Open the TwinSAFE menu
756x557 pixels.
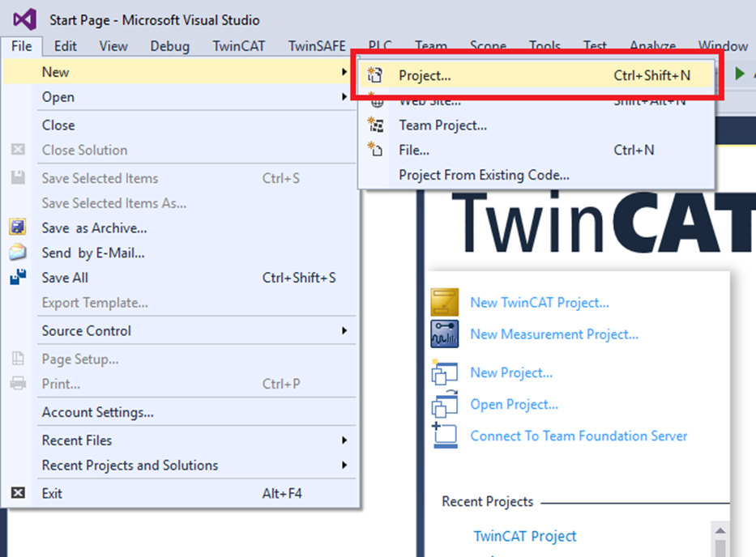point(316,46)
